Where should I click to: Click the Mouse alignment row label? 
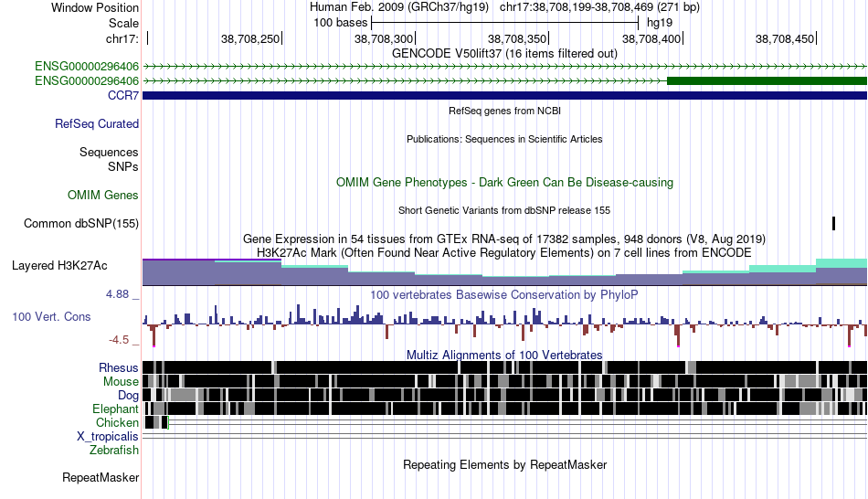click(x=121, y=382)
